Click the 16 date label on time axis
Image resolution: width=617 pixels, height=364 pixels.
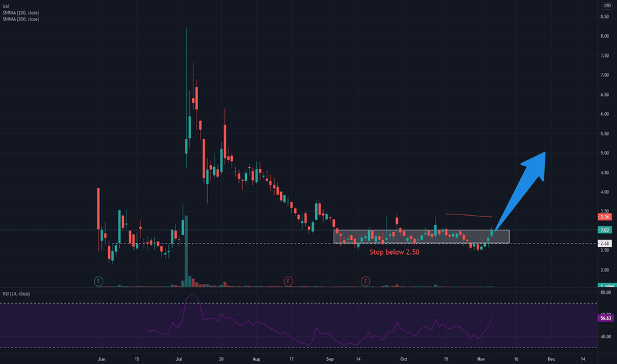pos(516,359)
